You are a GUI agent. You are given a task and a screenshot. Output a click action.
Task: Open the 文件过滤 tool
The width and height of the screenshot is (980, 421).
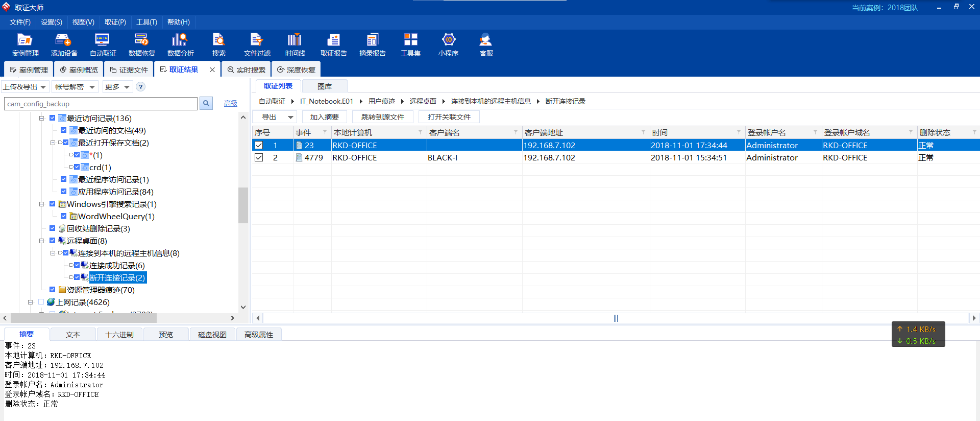coord(257,45)
